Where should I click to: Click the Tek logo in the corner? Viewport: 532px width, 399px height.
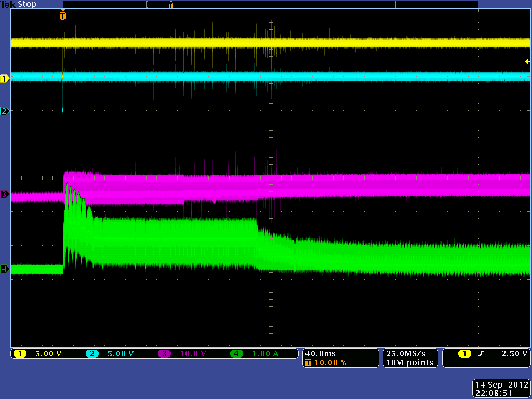(8, 4)
